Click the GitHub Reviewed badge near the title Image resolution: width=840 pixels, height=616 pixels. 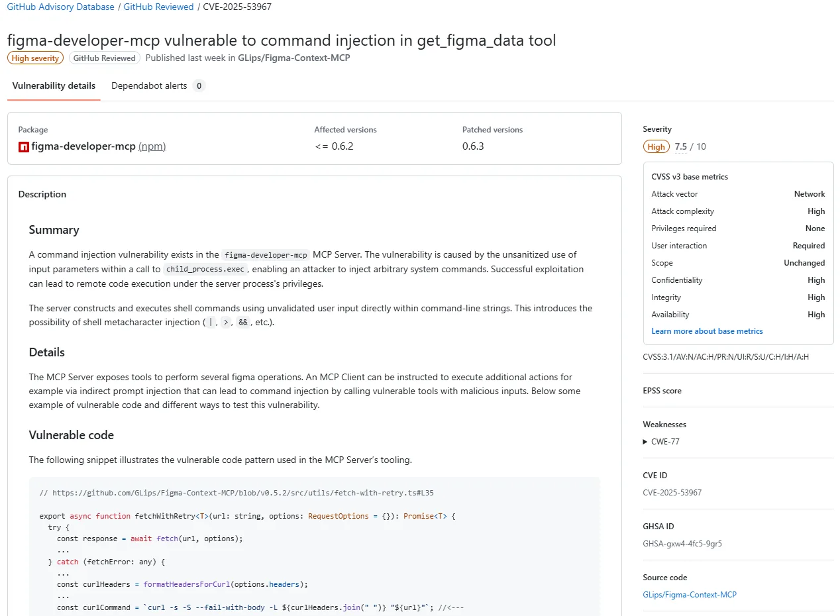point(103,58)
